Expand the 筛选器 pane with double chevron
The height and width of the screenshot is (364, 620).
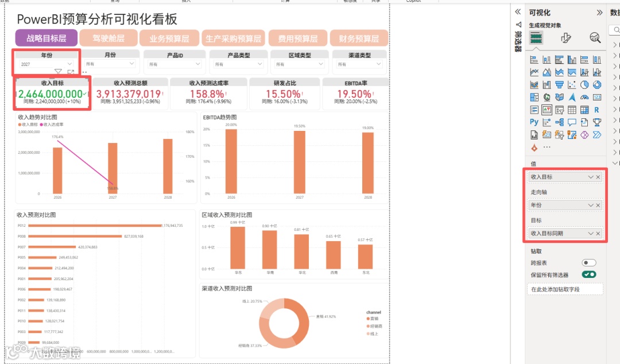[x=518, y=12]
